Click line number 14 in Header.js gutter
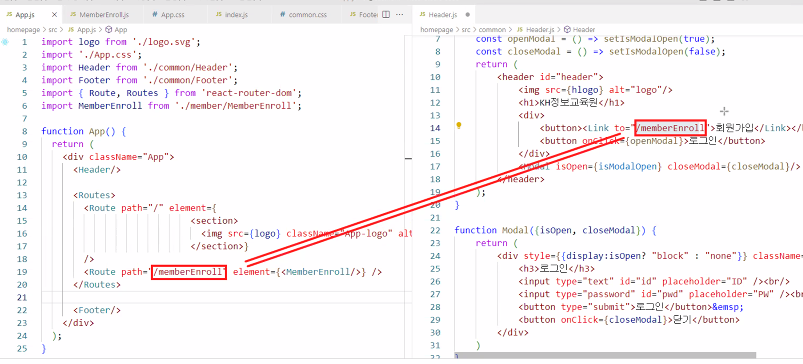803x364 pixels. 435,128
